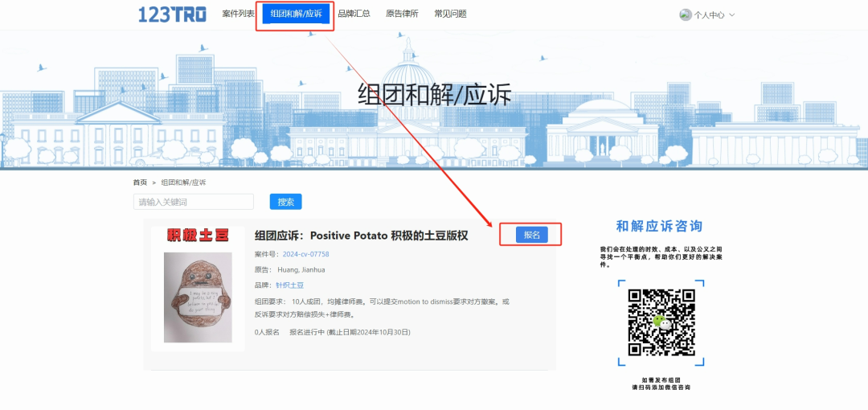
Task: Expand the 个人中心 chevron arrow
Action: (x=732, y=15)
